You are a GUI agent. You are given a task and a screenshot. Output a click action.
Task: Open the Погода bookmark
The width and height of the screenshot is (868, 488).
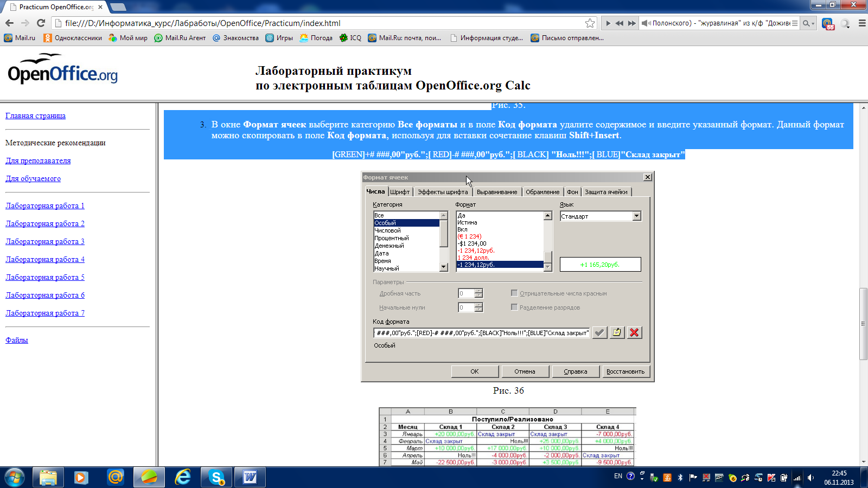[x=316, y=38]
